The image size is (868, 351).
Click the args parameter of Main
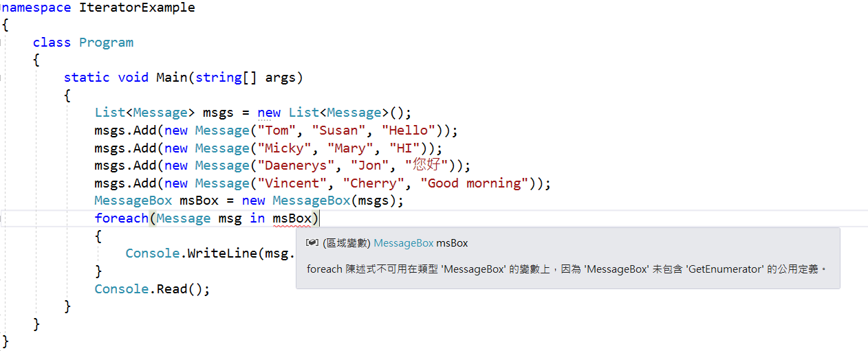pos(280,78)
